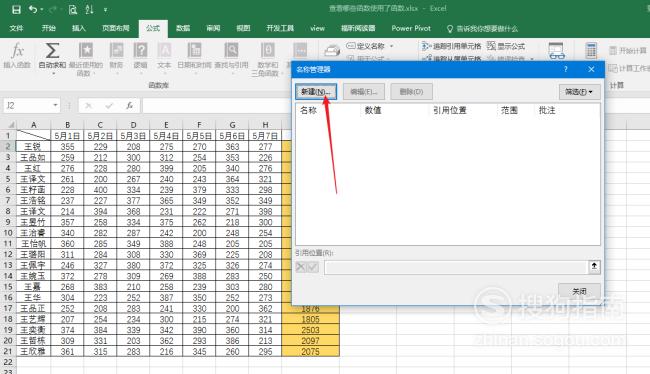Open the AutoSum dropdown arrow
Screen dimensions: 650x374
(53, 74)
